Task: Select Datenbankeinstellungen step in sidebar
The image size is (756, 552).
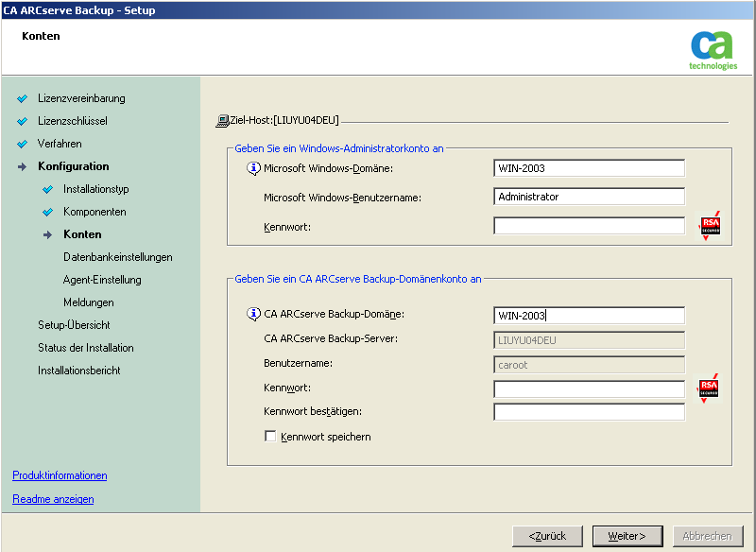Action: pyautogui.click(x=117, y=257)
